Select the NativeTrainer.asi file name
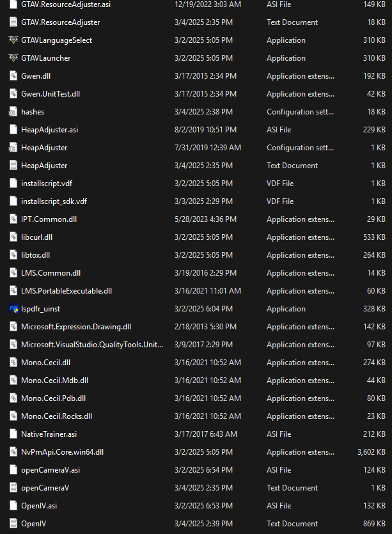Viewport: 392px width, 534px height. coord(49,434)
